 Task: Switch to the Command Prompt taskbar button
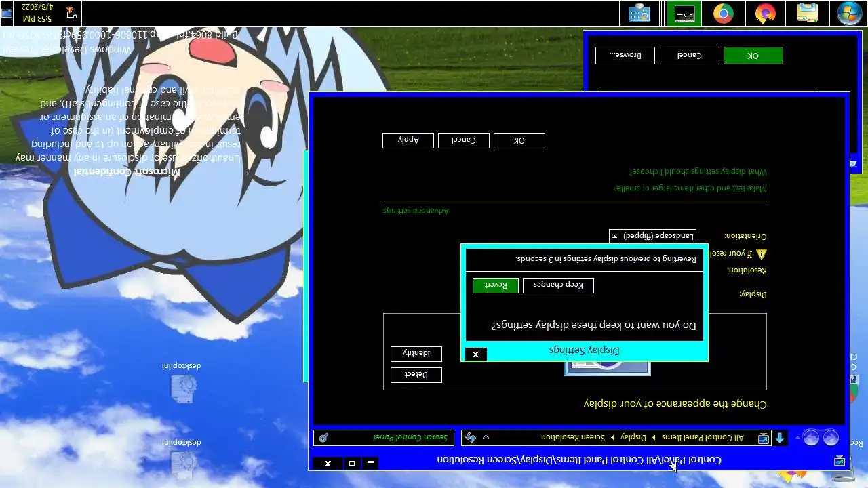[x=684, y=13]
